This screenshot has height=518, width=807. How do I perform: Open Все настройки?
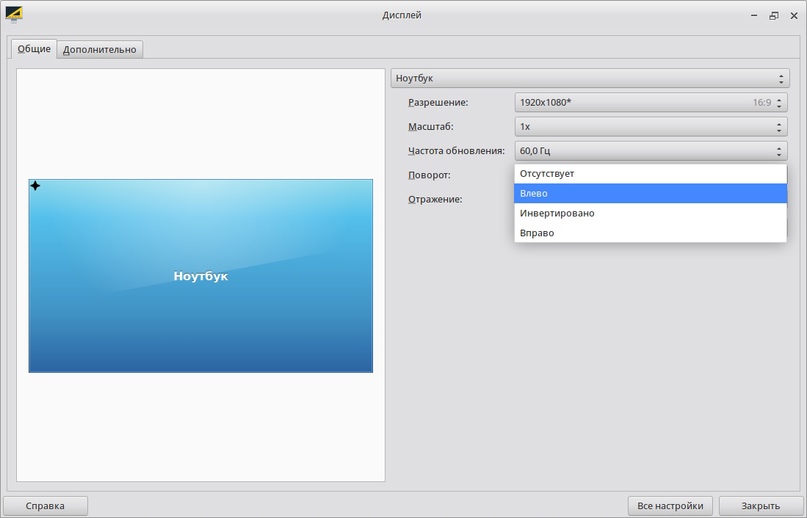671,505
